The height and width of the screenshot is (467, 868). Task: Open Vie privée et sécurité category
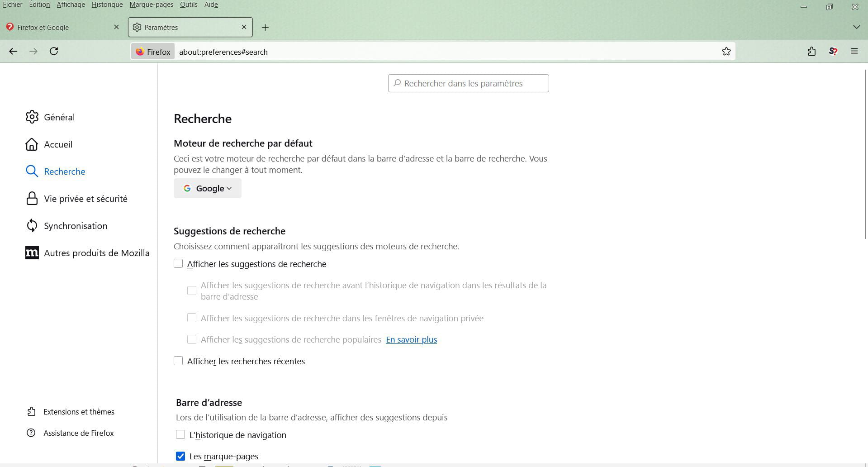[x=85, y=199]
